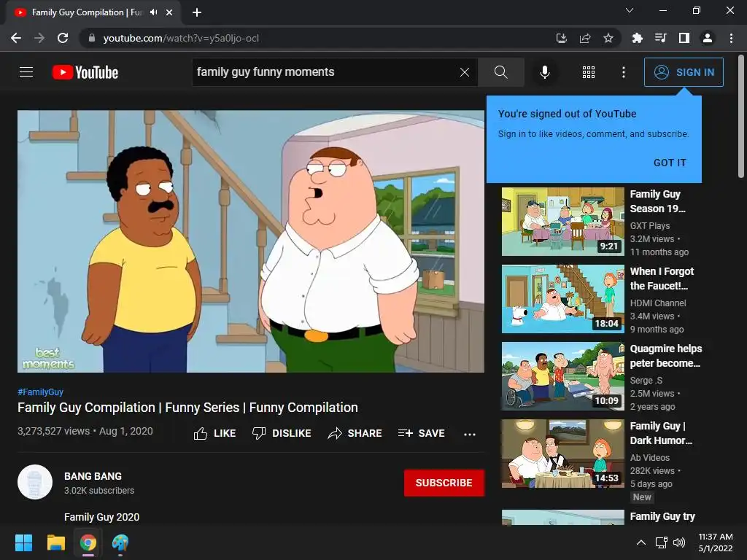View site info via padlock icon

click(91, 38)
